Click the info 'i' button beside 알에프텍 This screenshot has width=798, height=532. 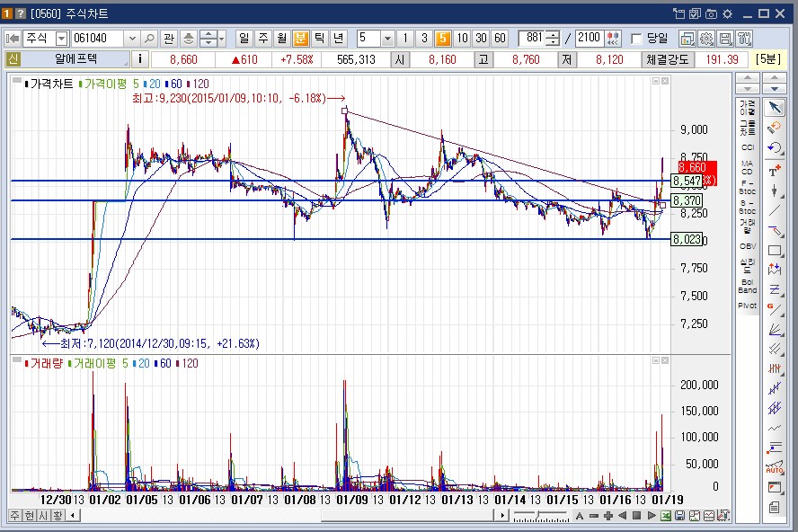(x=139, y=59)
